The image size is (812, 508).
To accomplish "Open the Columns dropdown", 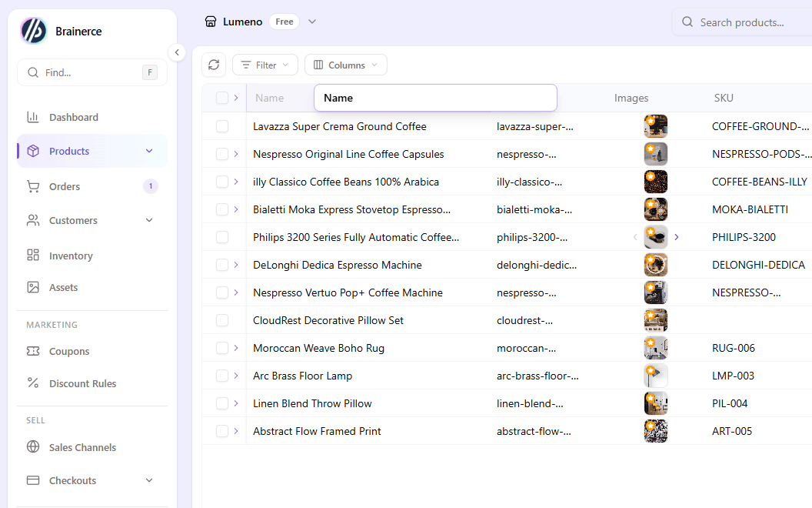I will tap(346, 65).
